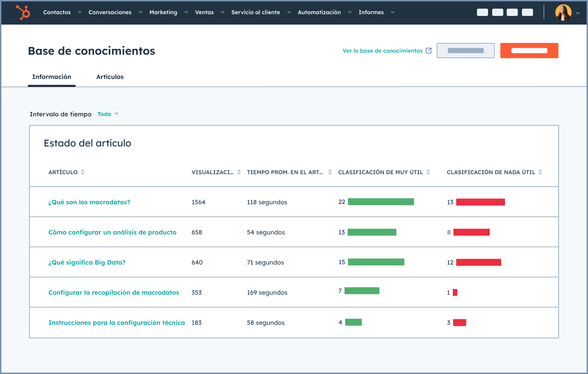Open the Conversaciones menu
This screenshot has width=588, height=374.
pos(110,12)
